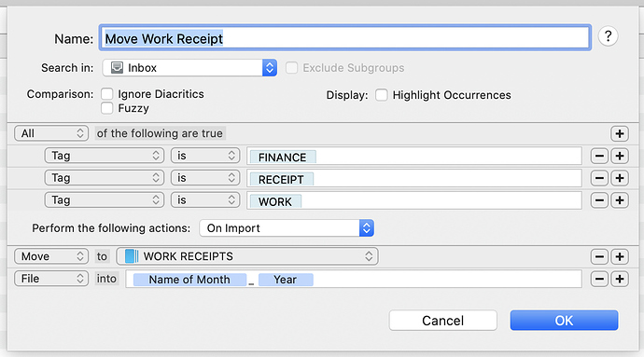Select the Name of Month placeholder token
This screenshot has width=644, height=357.
pos(189,280)
